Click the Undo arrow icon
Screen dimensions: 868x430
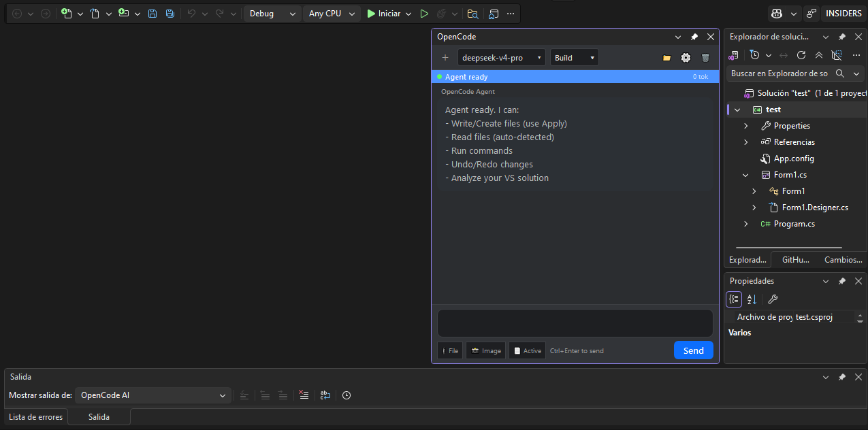[x=191, y=14]
